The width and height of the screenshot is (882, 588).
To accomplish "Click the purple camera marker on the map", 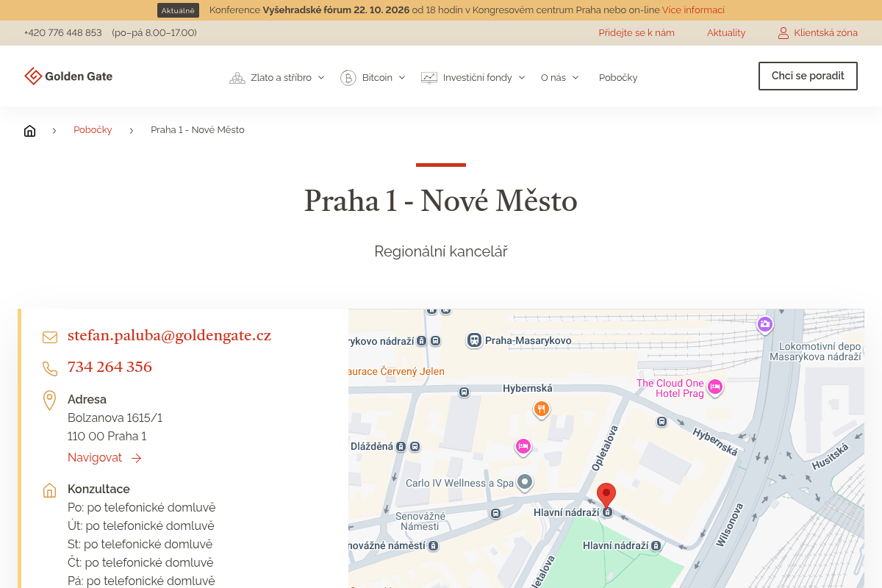I will pos(765,324).
